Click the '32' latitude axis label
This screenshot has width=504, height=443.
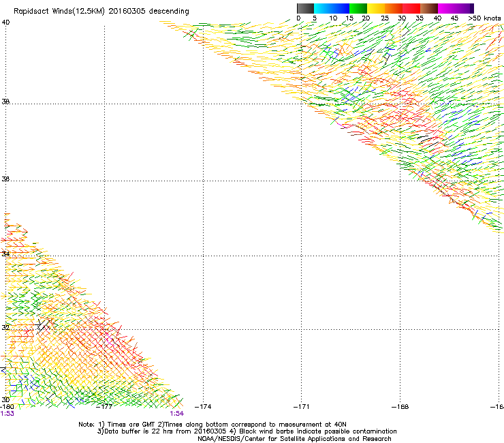(x=5, y=328)
